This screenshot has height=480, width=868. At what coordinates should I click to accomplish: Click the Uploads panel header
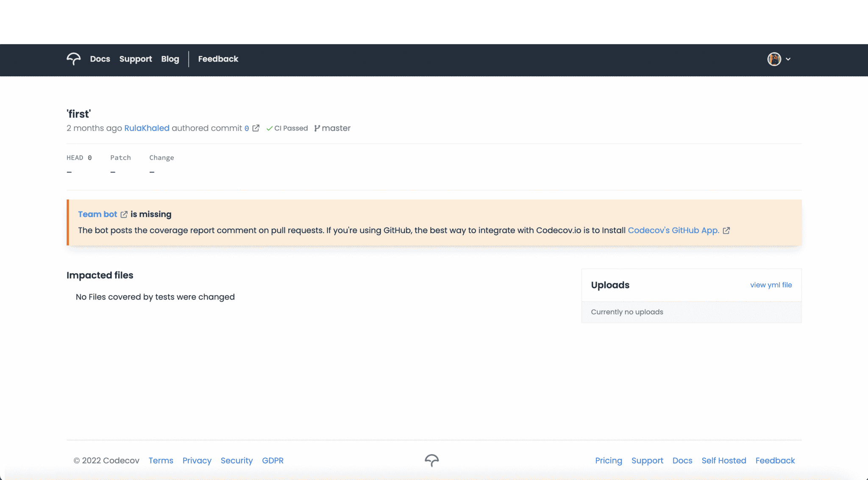click(x=610, y=285)
